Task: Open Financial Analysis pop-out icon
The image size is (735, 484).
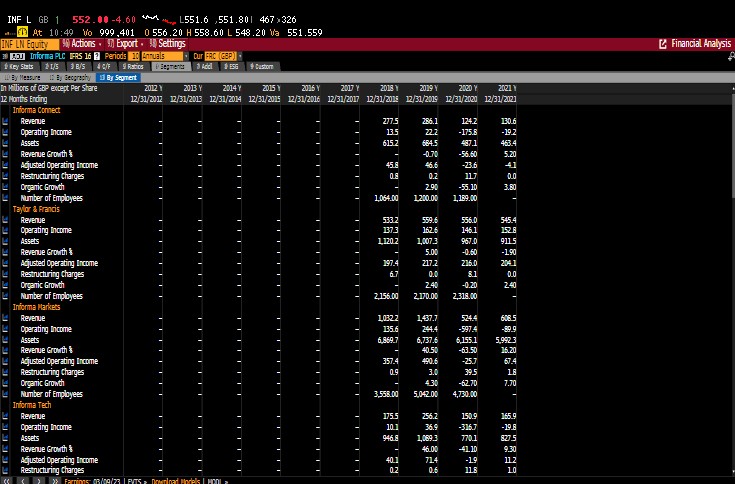Action: point(663,44)
